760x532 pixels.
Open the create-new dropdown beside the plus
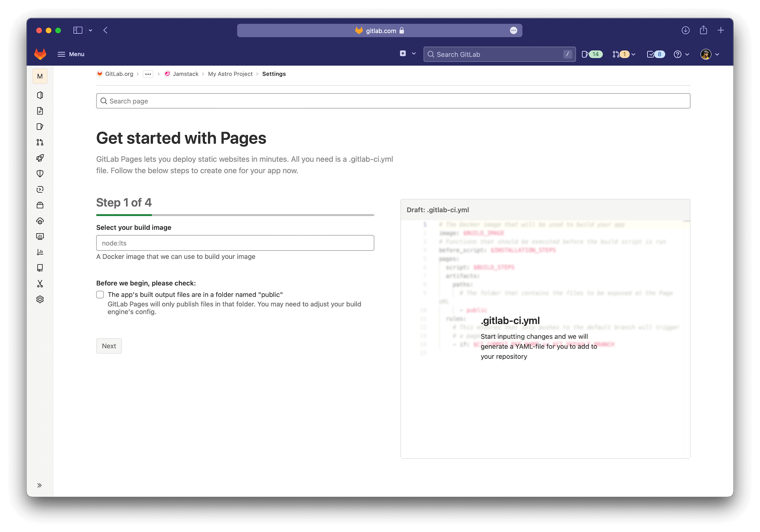pyautogui.click(x=414, y=54)
